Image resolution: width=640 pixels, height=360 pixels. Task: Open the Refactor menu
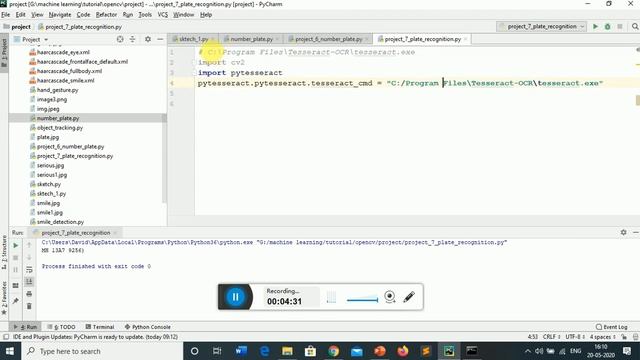(x=106, y=15)
